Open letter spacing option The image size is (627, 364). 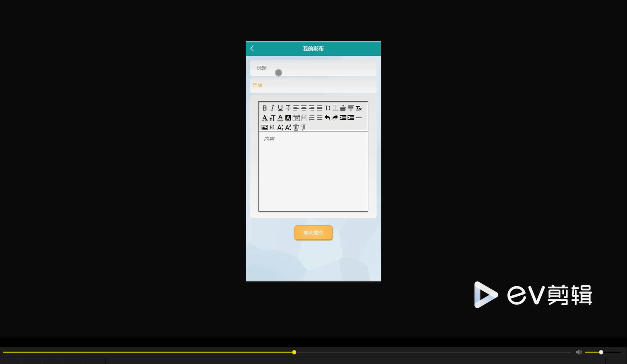click(x=335, y=108)
